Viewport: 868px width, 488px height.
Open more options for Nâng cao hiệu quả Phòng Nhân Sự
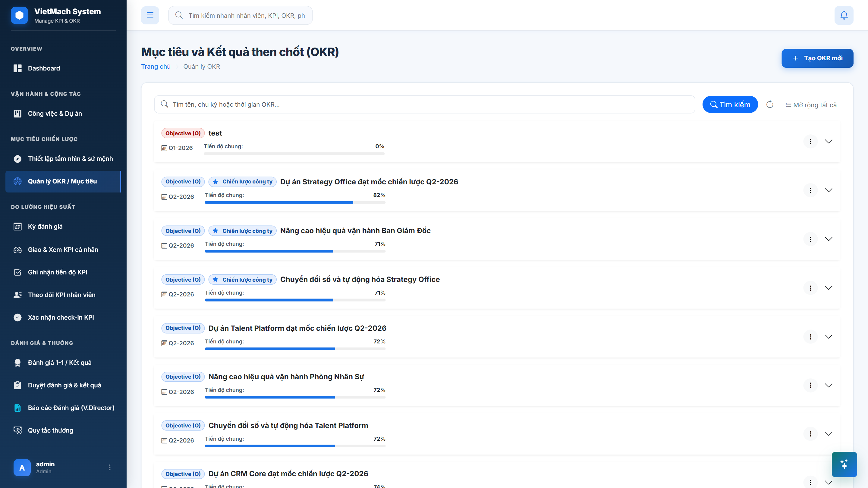[810, 385]
